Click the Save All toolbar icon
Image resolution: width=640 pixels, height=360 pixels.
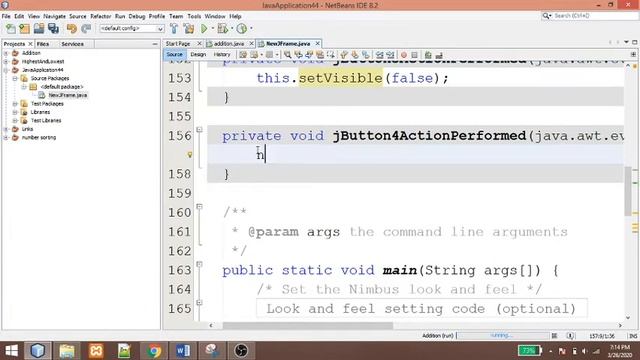[x=53, y=29]
